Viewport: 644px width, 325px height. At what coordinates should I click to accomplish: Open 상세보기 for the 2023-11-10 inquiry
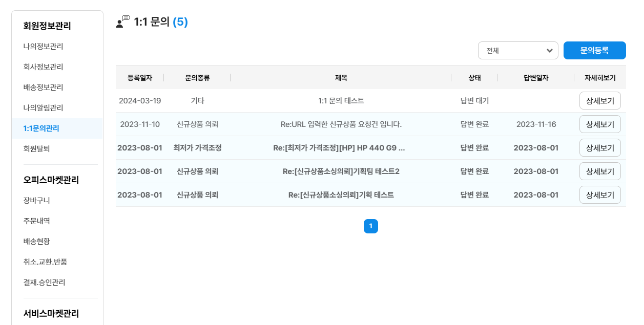[600, 124]
